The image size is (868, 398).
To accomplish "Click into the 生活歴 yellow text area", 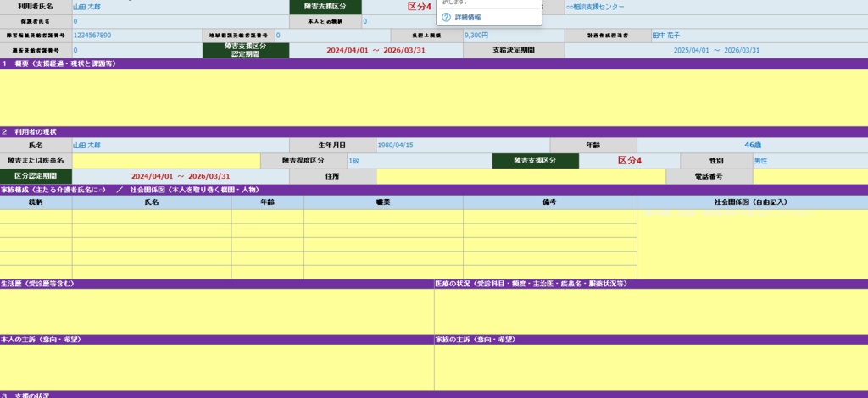I will (x=217, y=312).
